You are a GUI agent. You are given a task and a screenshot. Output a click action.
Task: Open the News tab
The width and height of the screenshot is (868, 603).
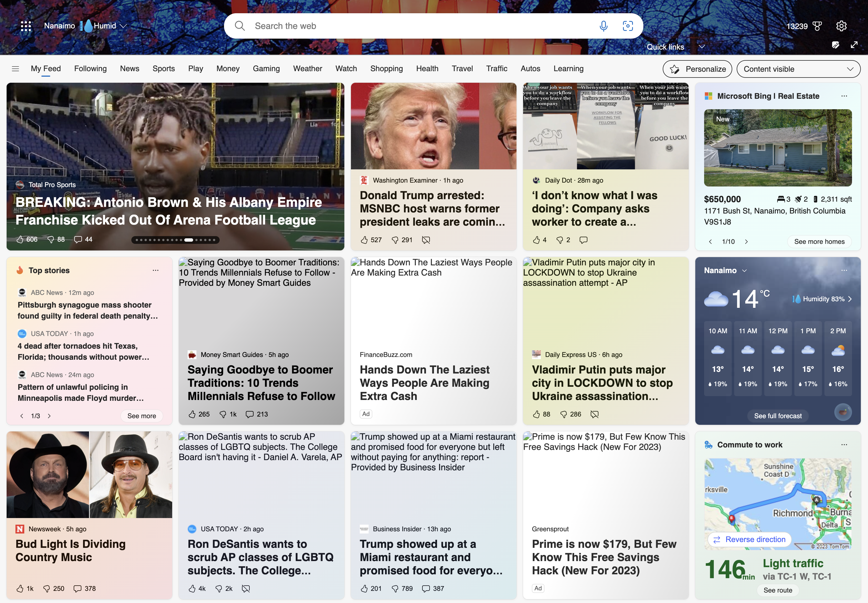click(x=130, y=68)
